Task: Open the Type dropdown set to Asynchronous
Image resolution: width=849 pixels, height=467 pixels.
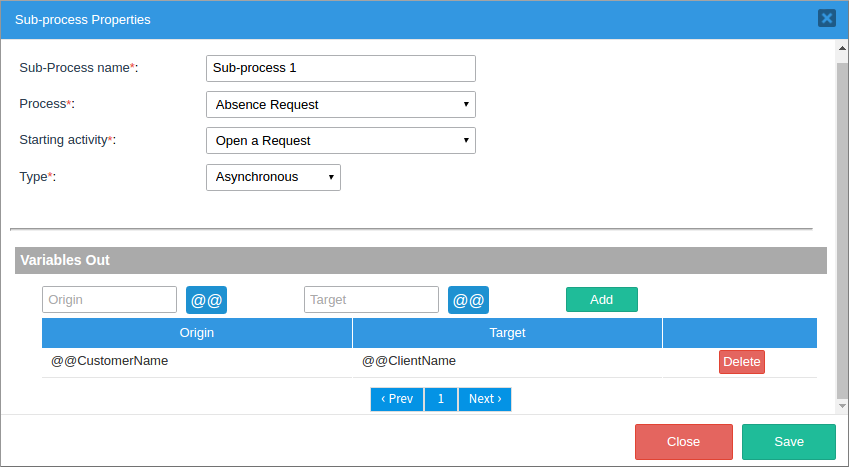Action: [273, 177]
